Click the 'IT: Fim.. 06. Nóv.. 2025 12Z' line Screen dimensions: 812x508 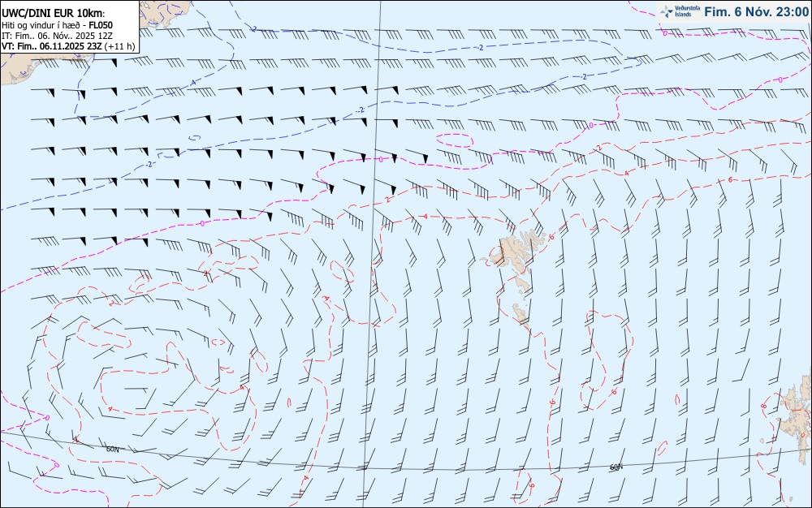(x=57, y=36)
